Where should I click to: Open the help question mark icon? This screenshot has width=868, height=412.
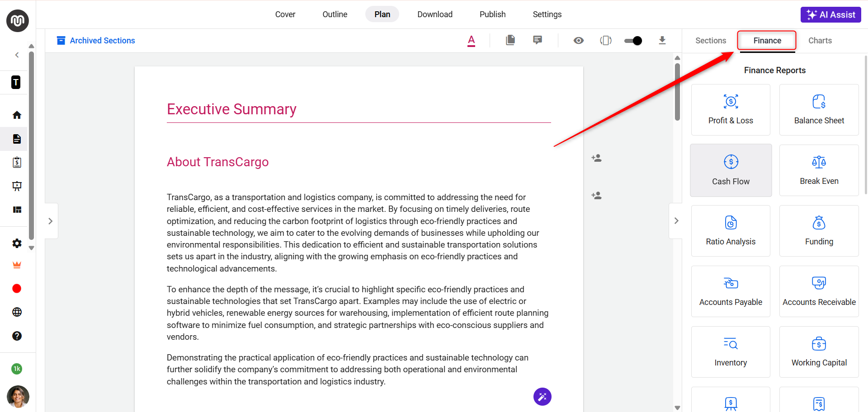(x=17, y=336)
